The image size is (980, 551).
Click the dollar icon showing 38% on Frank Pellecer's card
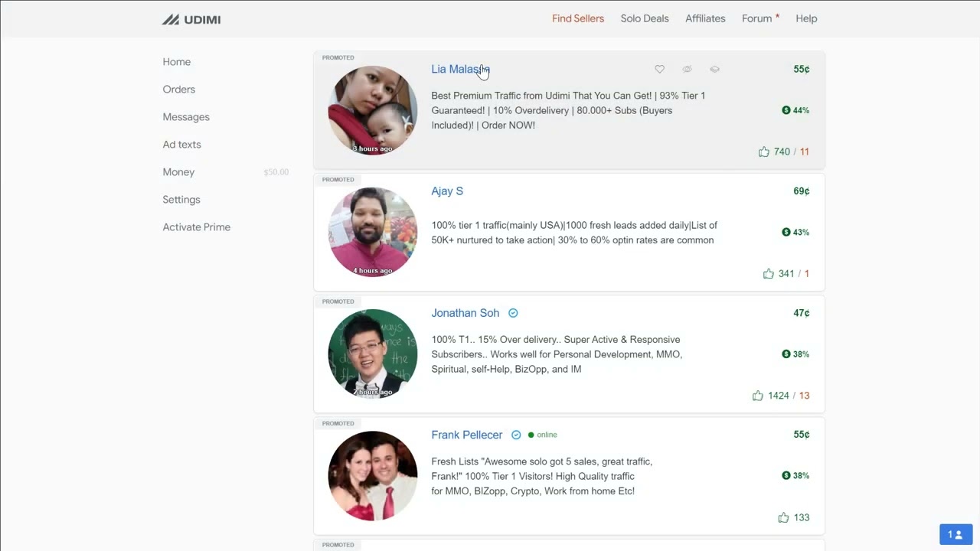(786, 475)
